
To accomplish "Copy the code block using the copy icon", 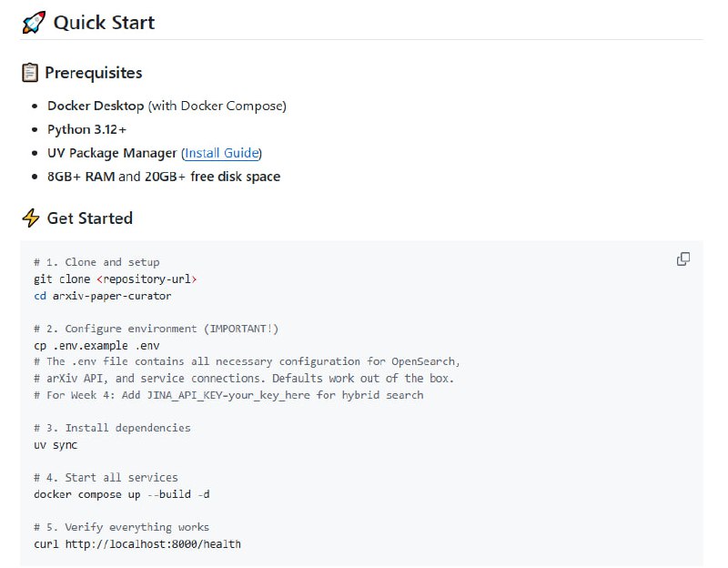I will pos(682,259).
